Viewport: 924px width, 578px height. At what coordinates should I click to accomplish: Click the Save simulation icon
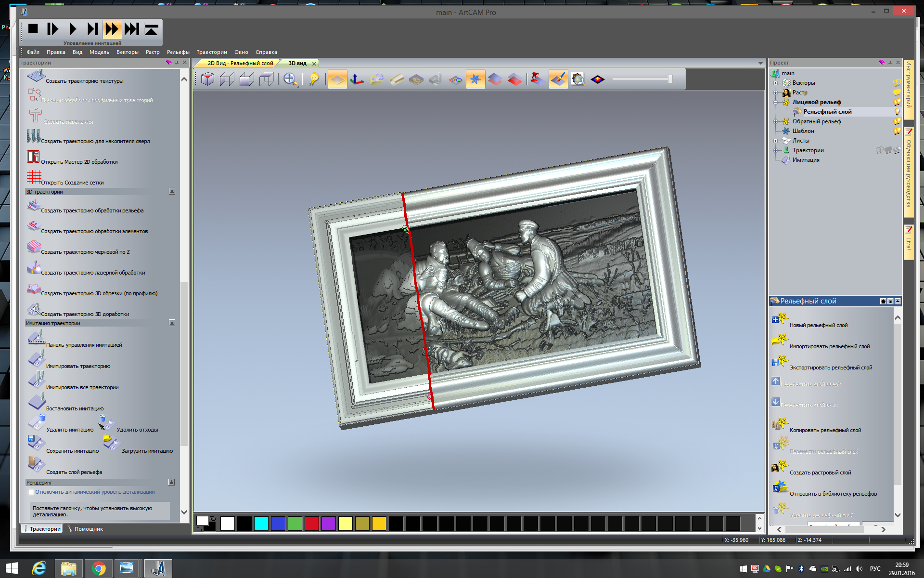36,442
